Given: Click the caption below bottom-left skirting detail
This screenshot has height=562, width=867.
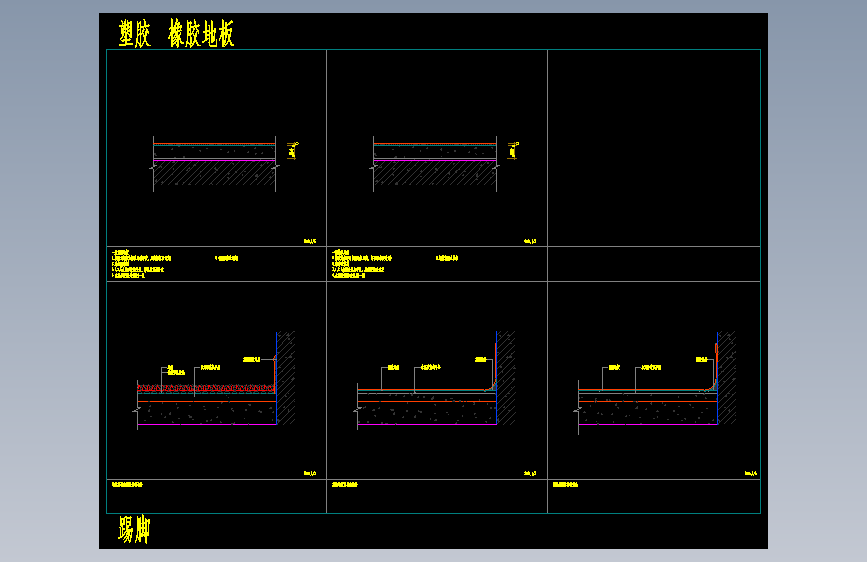Looking at the screenshot, I should click(x=127, y=485).
